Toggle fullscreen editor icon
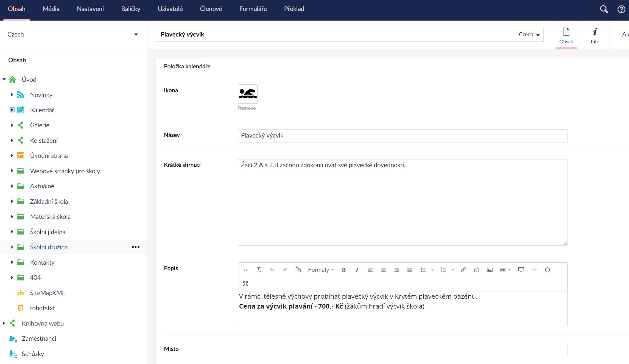The width and height of the screenshot is (629, 364). (x=245, y=284)
